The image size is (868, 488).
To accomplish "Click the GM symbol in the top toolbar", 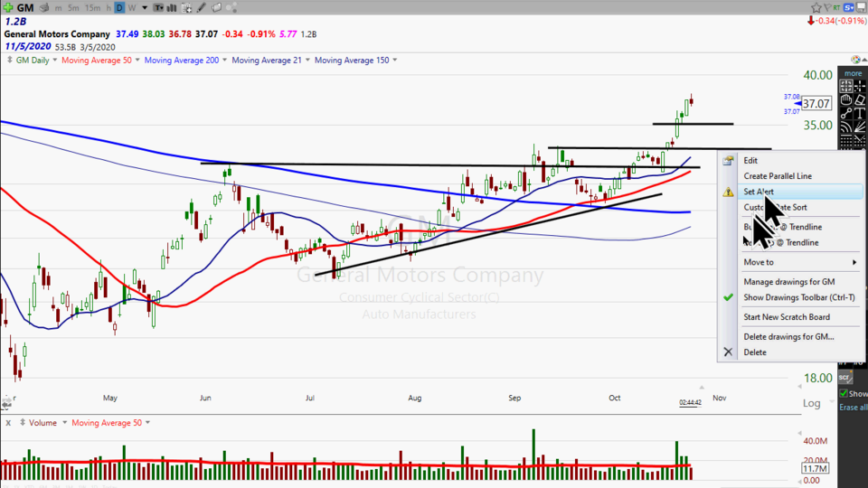I will click(25, 8).
